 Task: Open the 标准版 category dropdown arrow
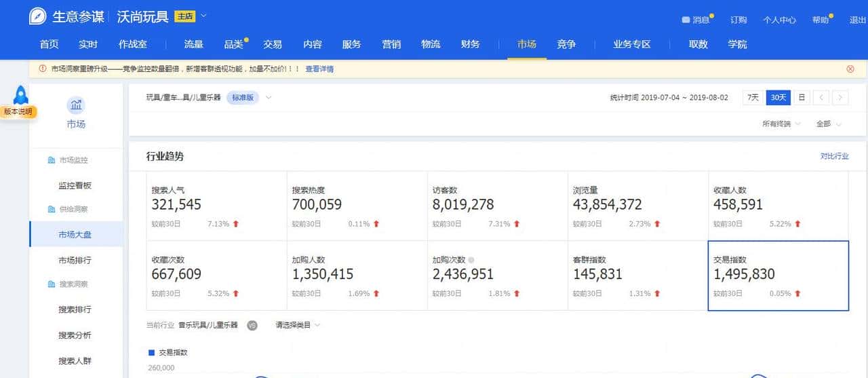269,98
